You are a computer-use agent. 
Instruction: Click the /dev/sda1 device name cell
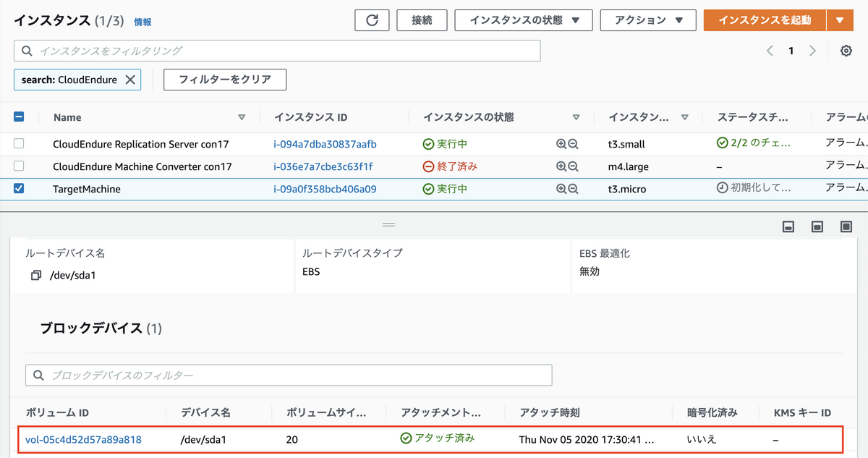point(203,439)
